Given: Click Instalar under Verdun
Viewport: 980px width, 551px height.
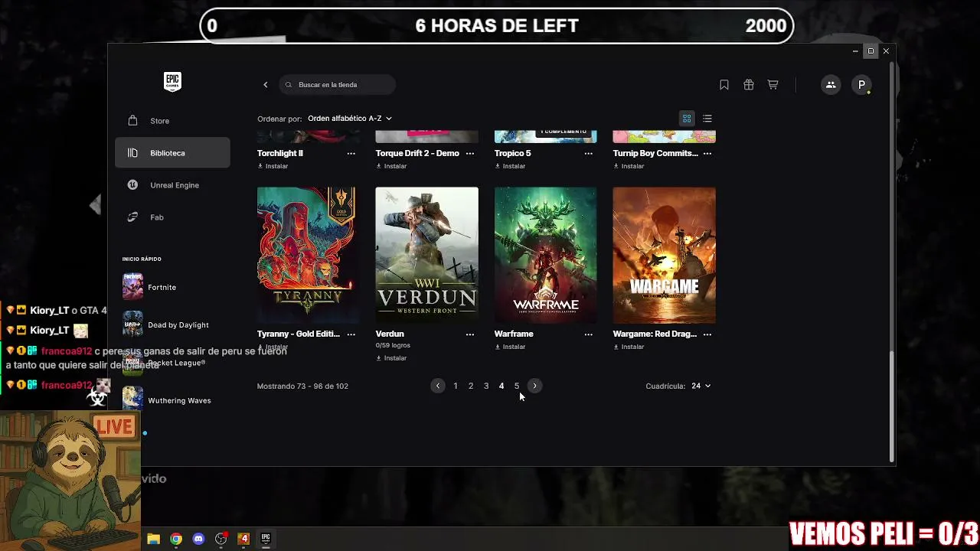Looking at the screenshot, I should point(392,358).
